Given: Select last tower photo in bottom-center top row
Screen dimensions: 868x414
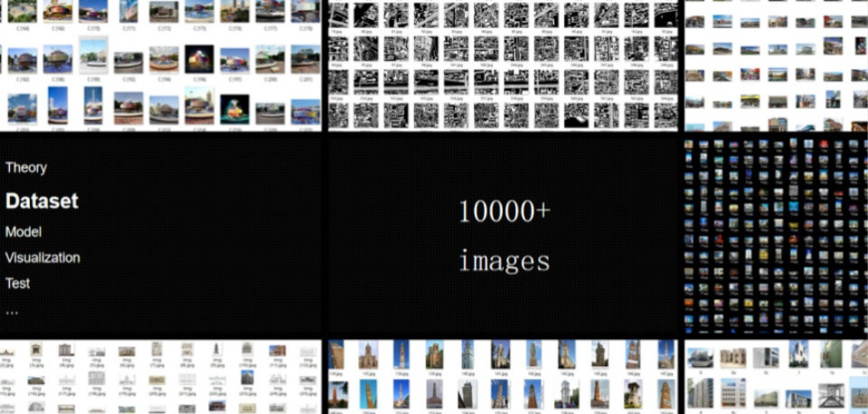Looking at the screenshot, I should coord(666,354).
